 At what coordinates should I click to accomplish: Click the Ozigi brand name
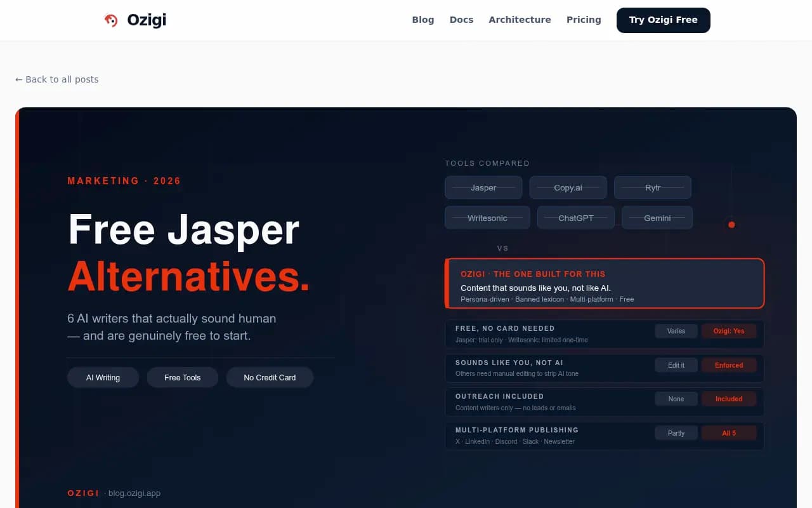(x=147, y=20)
